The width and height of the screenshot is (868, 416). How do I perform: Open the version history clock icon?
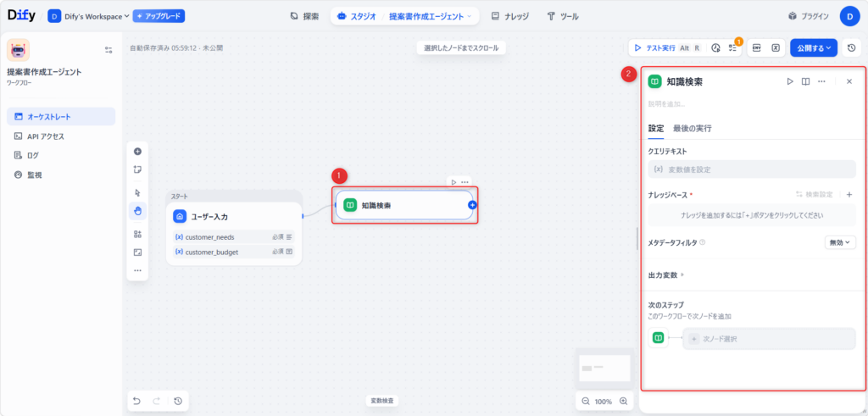click(x=851, y=47)
